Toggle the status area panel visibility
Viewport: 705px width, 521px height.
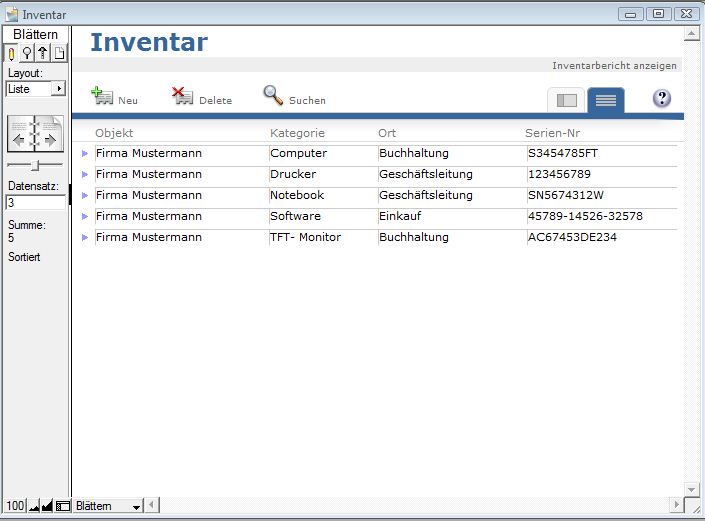(x=63, y=507)
